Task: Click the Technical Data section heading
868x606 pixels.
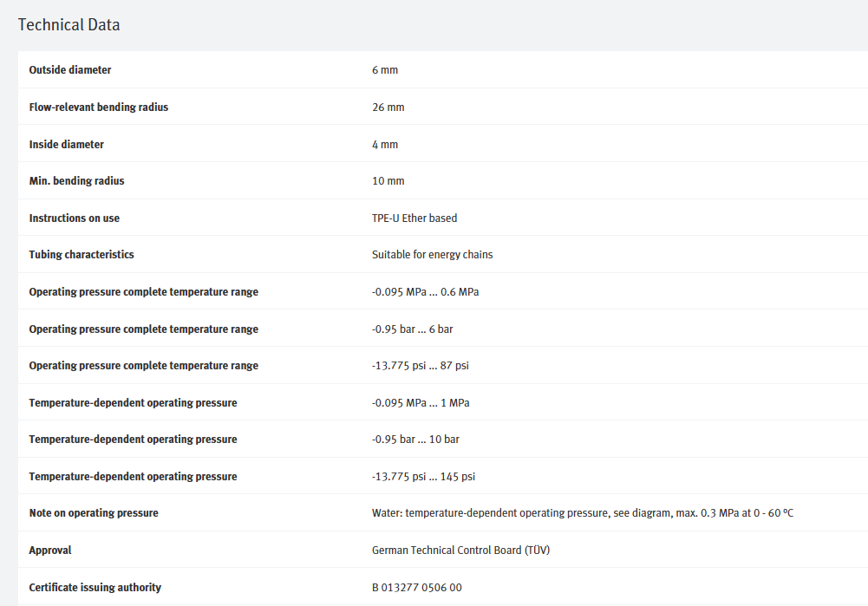Action: (x=69, y=25)
